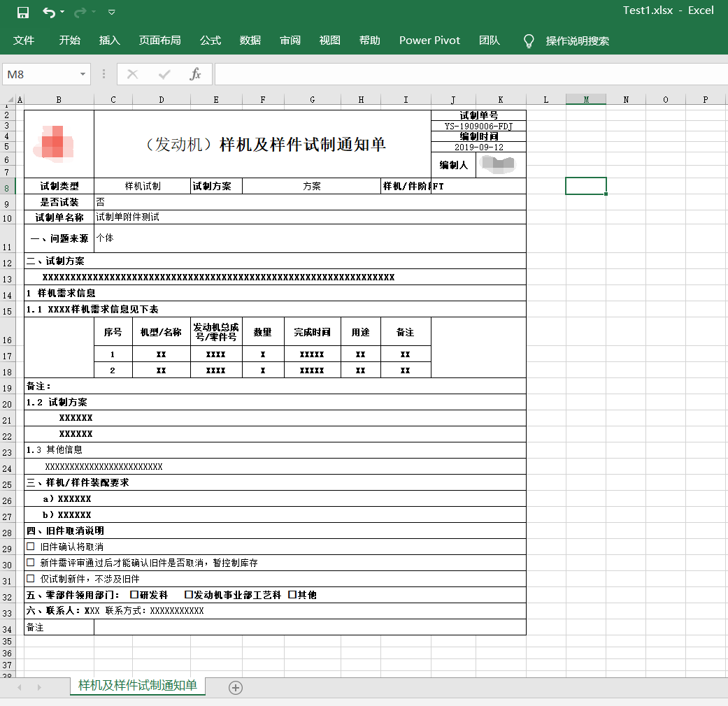
Task: Click the 个体 cell
Action: pos(310,238)
